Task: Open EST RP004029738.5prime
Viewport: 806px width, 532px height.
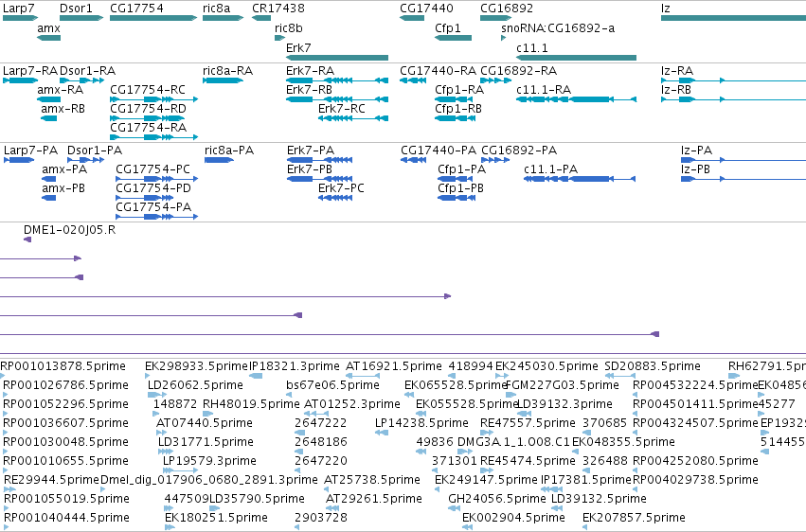Action: 695,480
